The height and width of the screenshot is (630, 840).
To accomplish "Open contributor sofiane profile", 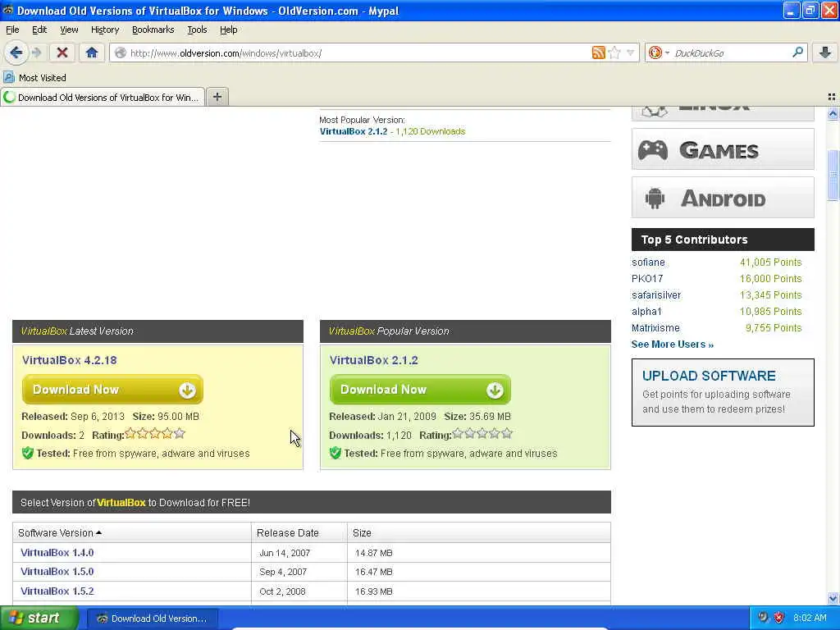I will [648, 262].
